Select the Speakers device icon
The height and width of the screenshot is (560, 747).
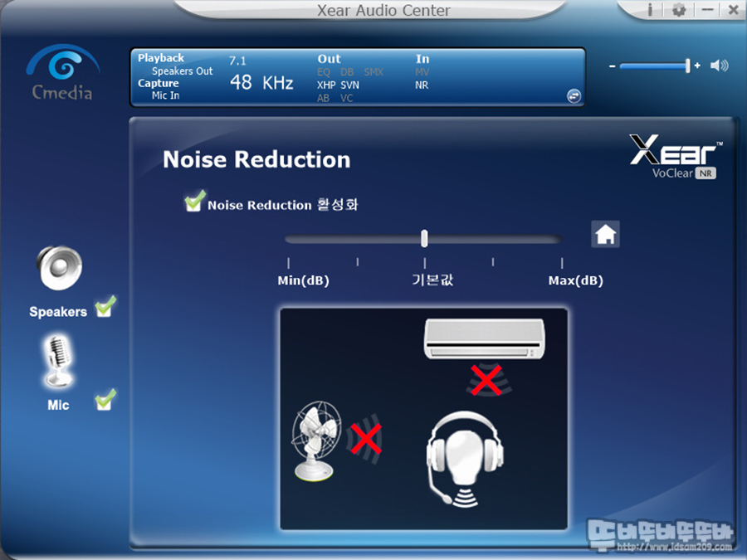60,268
